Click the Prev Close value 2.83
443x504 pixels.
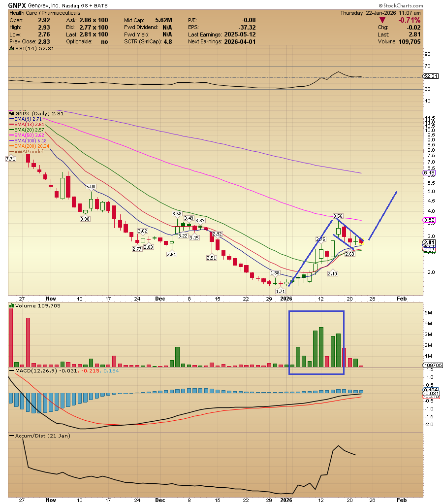point(44,41)
